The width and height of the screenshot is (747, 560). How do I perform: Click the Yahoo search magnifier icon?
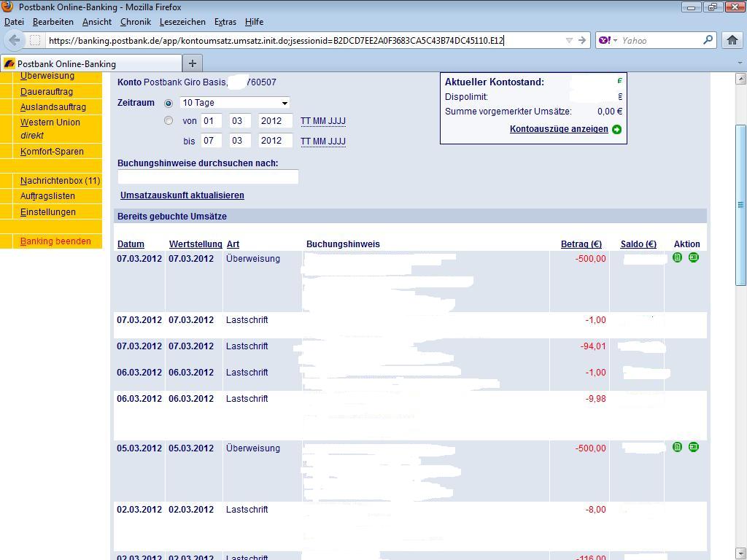click(x=708, y=40)
